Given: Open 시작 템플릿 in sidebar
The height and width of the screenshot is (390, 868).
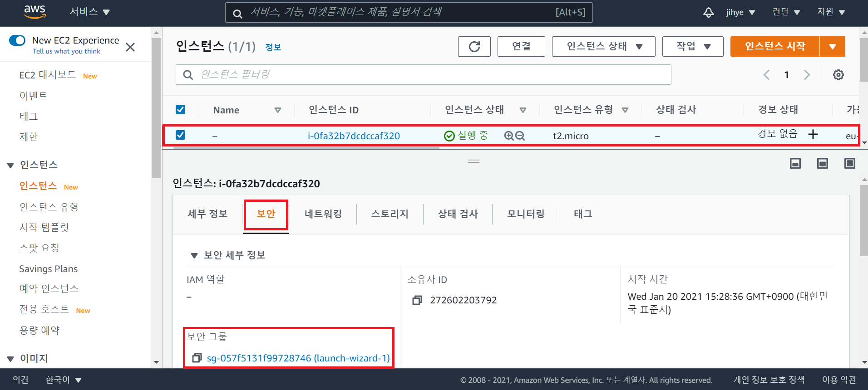Looking at the screenshot, I should [x=44, y=227].
